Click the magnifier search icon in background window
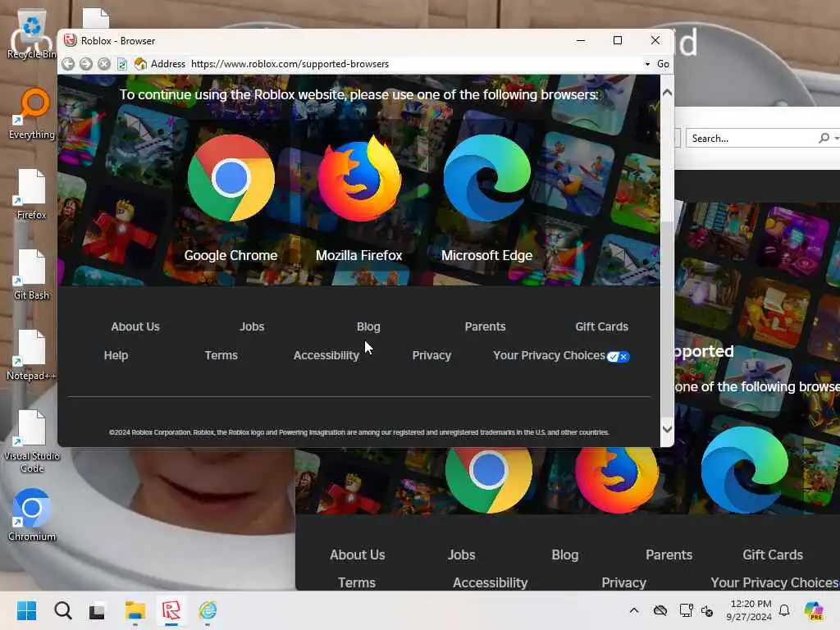 tap(824, 138)
